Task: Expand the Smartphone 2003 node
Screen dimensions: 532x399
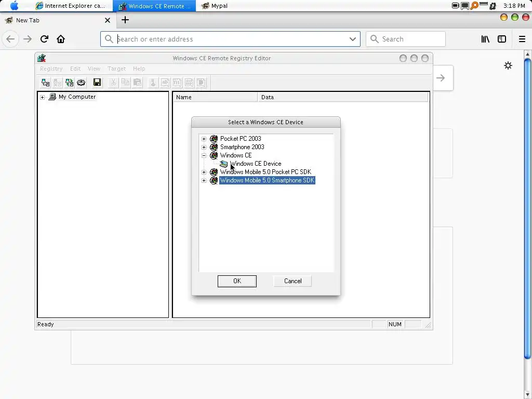Action: (x=204, y=147)
